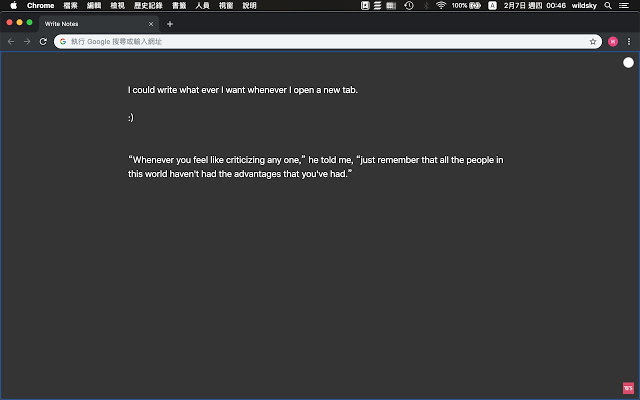Open the macOS Notification Center

point(626,6)
